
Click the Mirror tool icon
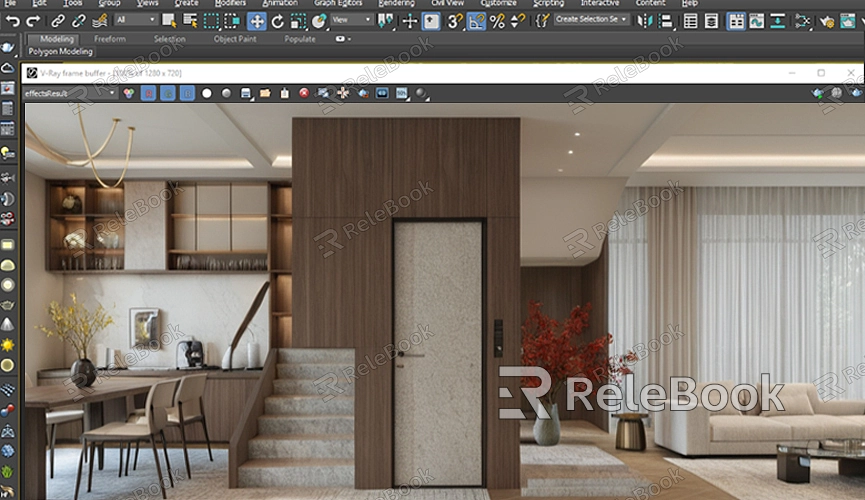click(644, 22)
